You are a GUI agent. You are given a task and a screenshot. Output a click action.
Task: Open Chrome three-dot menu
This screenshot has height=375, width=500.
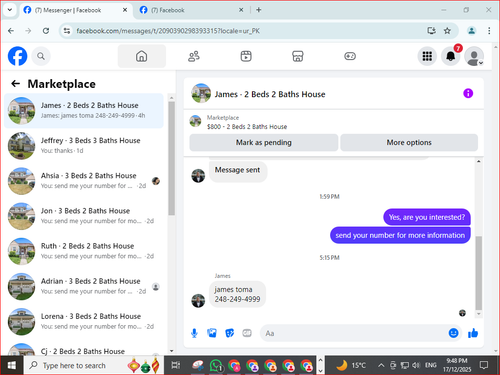[489, 31]
